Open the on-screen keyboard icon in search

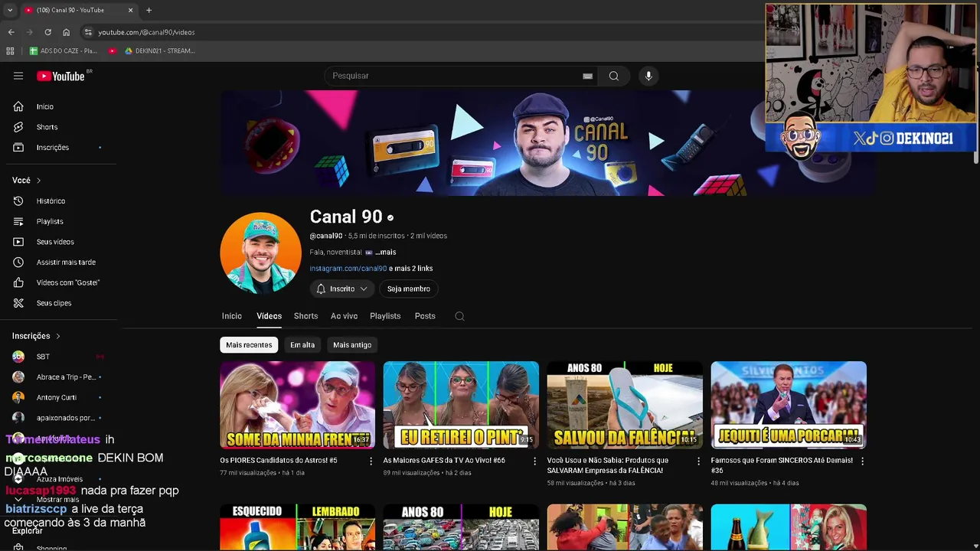coord(587,76)
